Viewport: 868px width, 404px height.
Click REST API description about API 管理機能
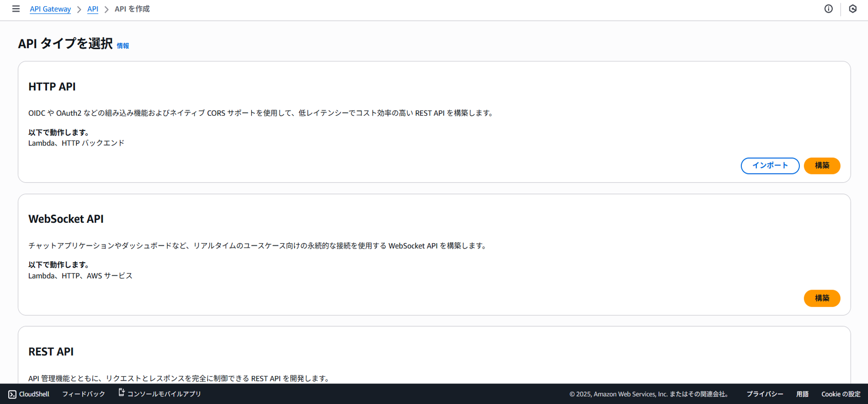pyautogui.click(x=180, y=378)
